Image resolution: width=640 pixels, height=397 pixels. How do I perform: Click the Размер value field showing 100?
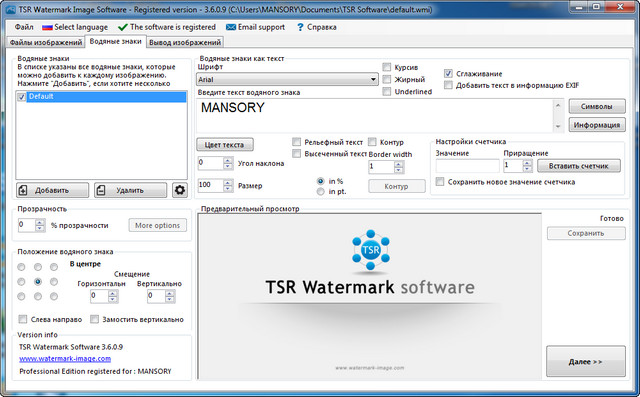(211, 185)
